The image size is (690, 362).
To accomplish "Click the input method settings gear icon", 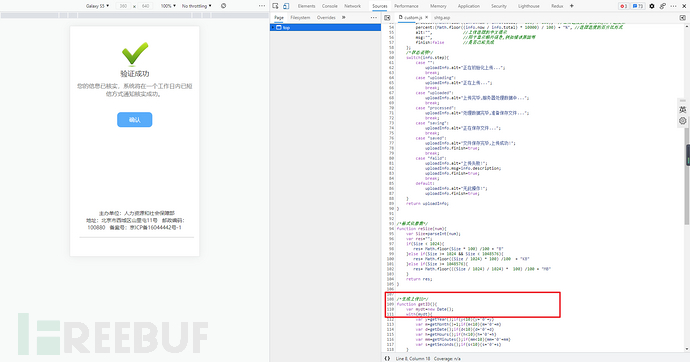I will coord(683,121).
